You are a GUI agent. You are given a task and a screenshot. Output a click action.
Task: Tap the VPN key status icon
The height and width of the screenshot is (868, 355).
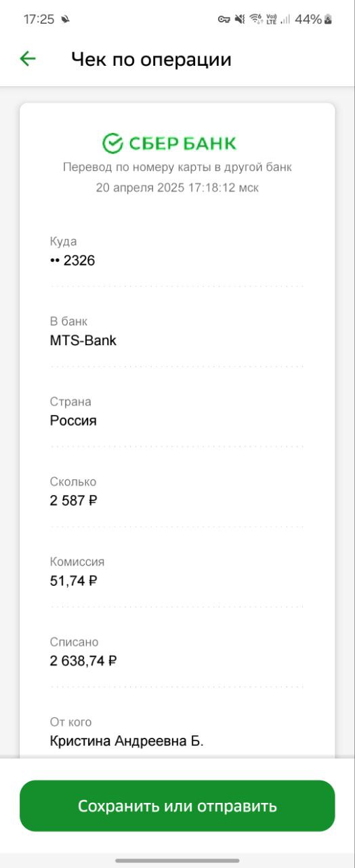224,20
